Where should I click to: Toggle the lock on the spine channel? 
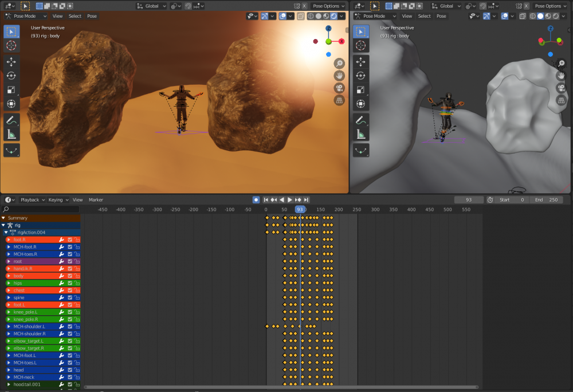point(77,297)
